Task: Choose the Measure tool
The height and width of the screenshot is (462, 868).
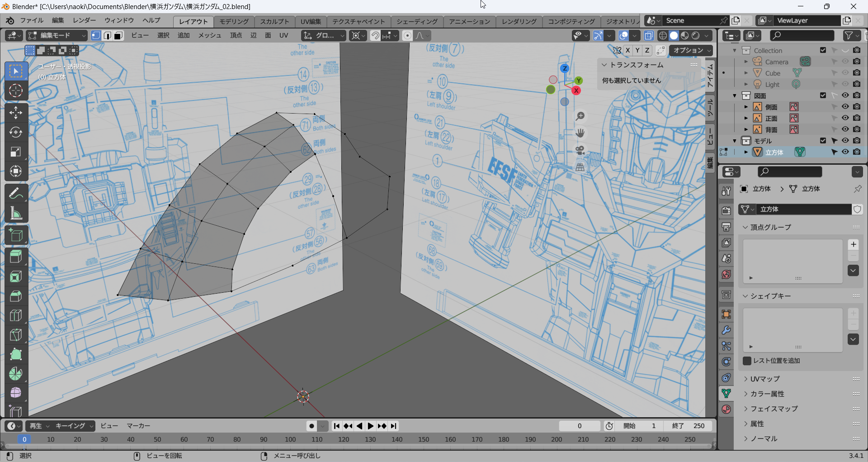Action: 16,213
